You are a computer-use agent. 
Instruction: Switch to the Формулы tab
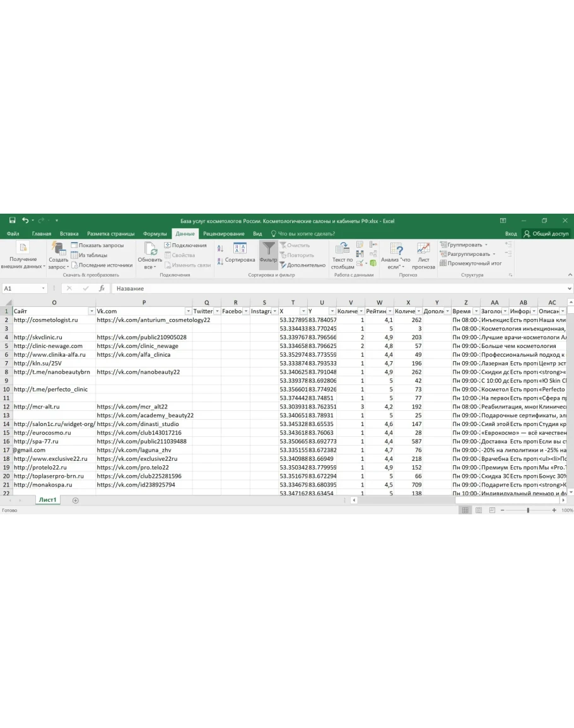point(155,234)
